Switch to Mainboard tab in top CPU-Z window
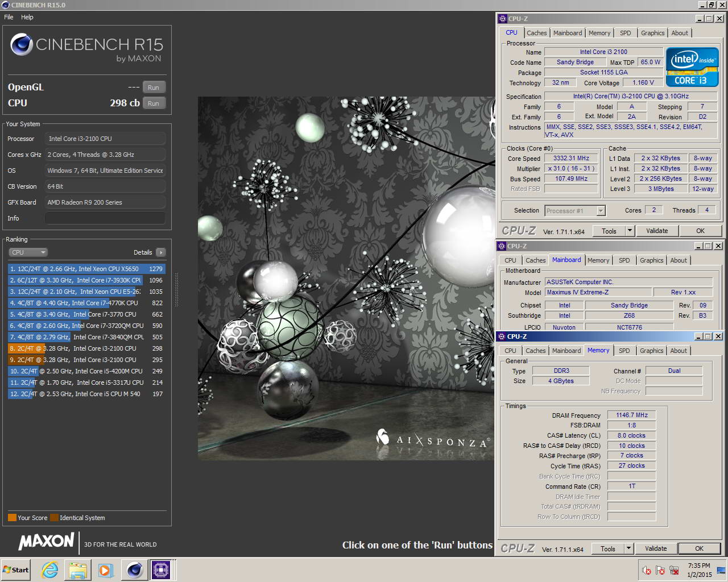 pyautogui.click(x=568, y=33)
